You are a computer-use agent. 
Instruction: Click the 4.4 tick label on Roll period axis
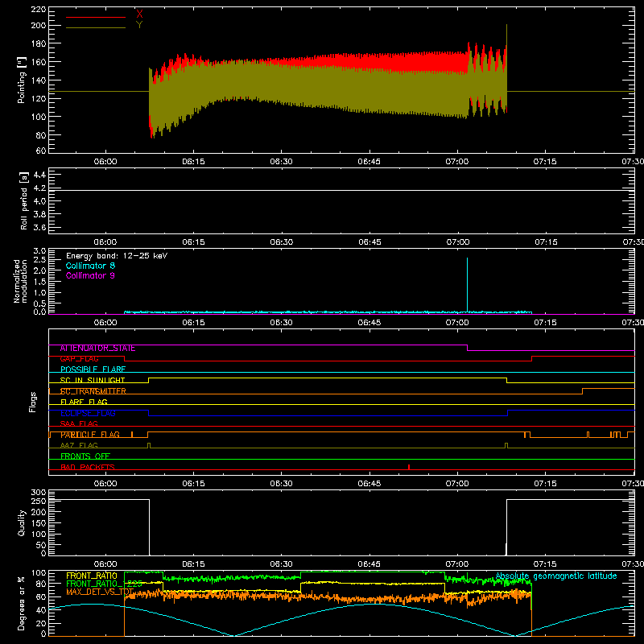click(39, 175)
